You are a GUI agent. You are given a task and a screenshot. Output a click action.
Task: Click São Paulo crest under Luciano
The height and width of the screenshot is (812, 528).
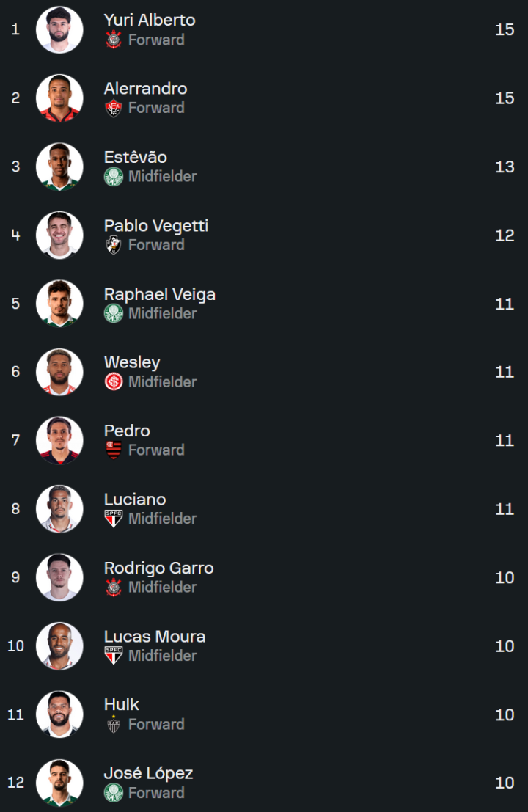(114, 519)
